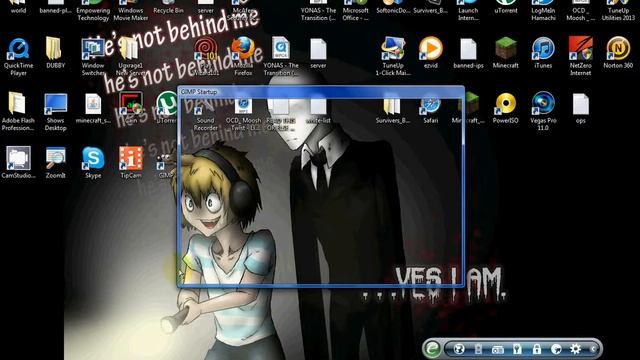Collapse the dock using its arrow button
The height and width of the screenshot is (360, 640).
click(x=593, y=349)
